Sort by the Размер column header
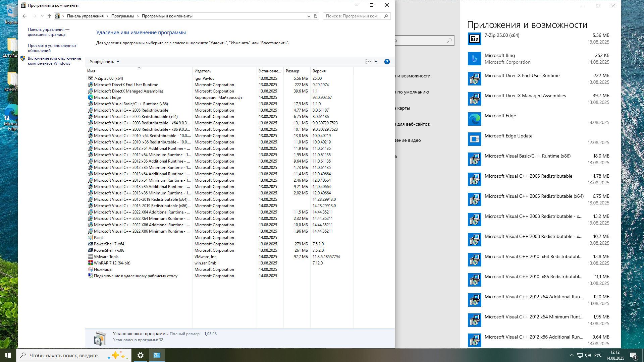Screen dimensions: 644x362 pyautogui.click(x=297, y=71)
